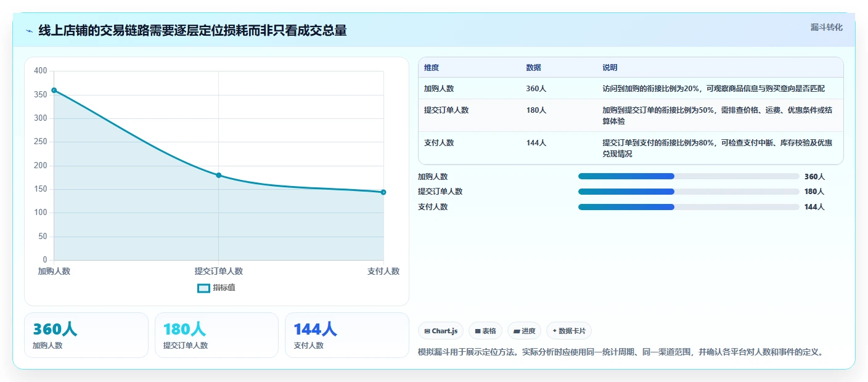Click the 支付人数 data point on chart

[383, 192]
